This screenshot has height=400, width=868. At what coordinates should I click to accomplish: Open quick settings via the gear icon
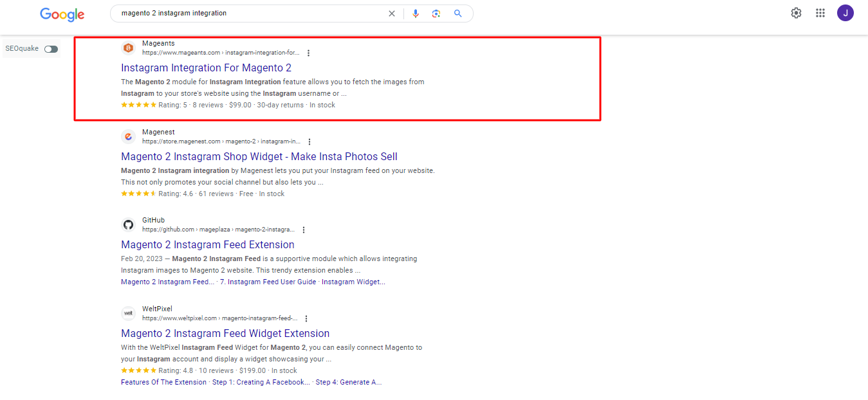[x=796, y=12]
